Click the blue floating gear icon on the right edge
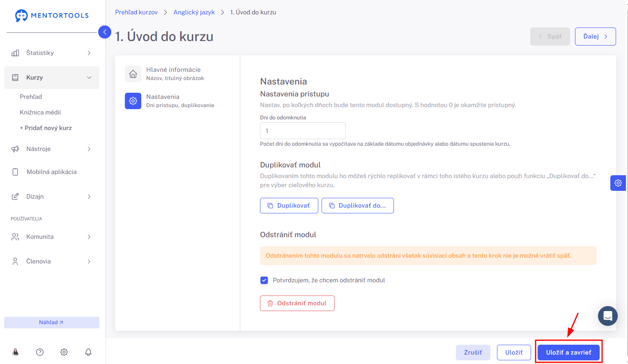Screen dimensions: 628x364 point(618,183)
